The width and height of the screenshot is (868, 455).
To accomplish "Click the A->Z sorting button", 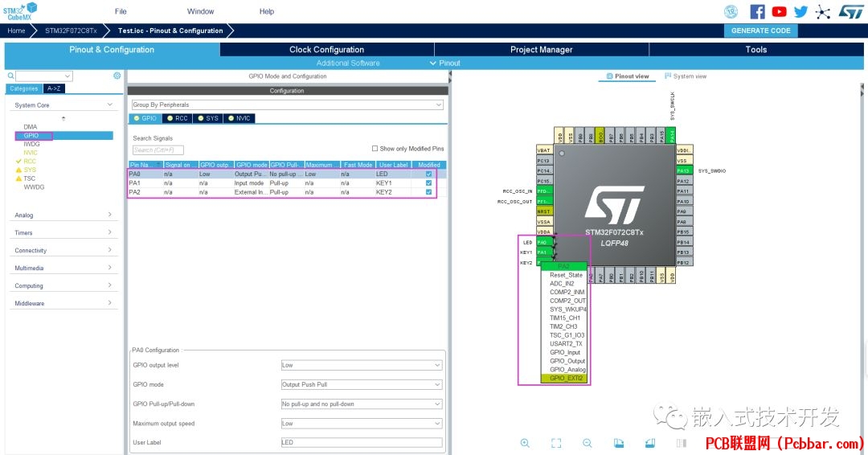I will [54, 88].
